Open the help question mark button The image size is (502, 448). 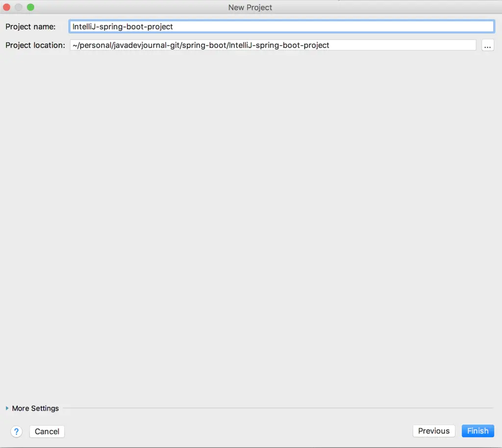tap(16, 431)
